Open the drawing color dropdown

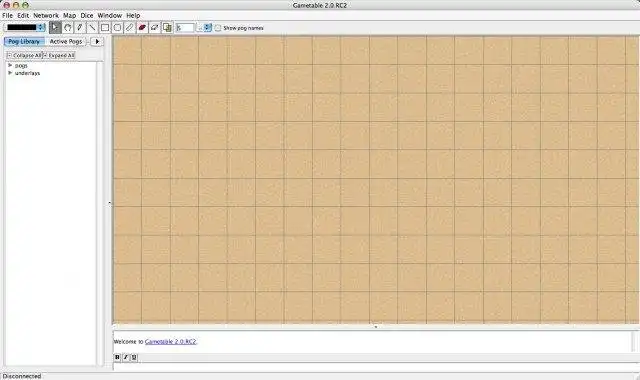tap(24, 27)
